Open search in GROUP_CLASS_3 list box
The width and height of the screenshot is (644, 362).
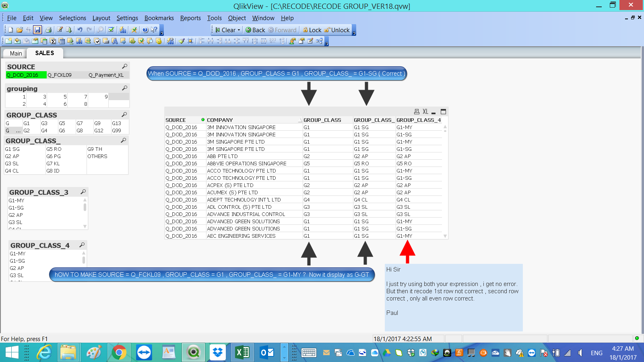point(83,192)
